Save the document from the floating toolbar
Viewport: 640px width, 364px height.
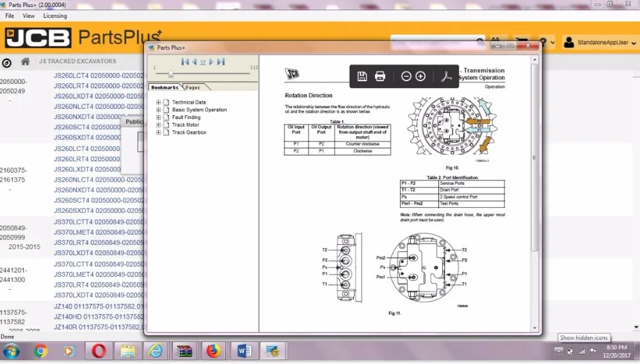(x=362, y=76)
